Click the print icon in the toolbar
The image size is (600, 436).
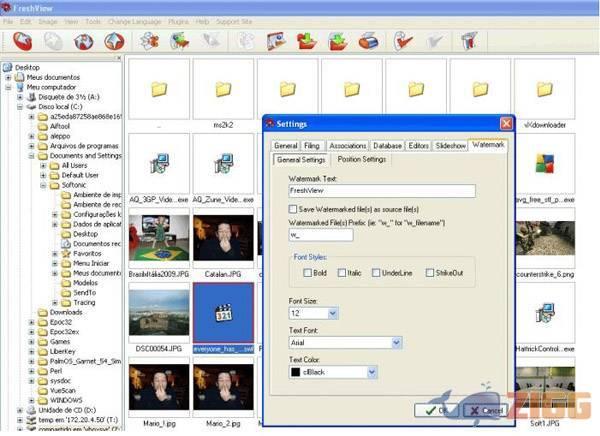[x=367, y=41]
